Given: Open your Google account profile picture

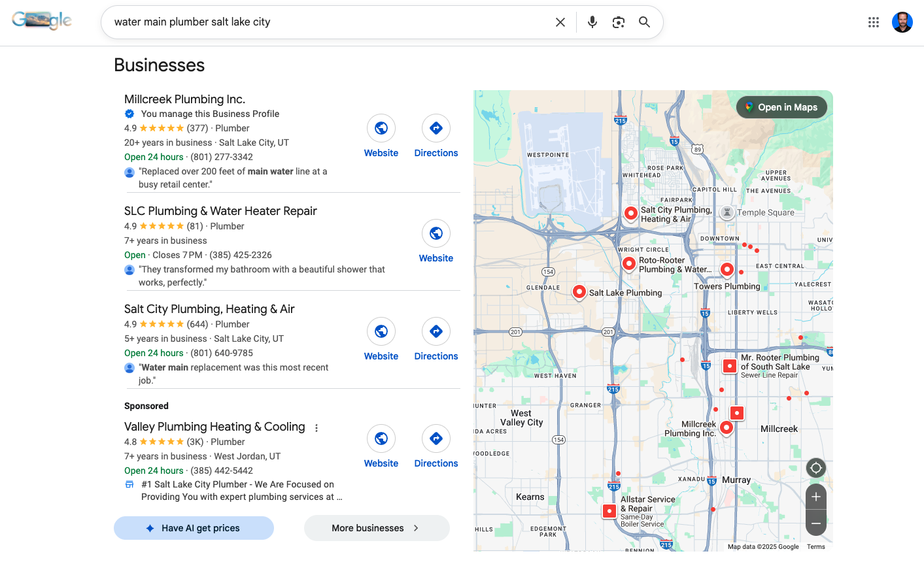Looking at the screenshot, I should point(902,22).
